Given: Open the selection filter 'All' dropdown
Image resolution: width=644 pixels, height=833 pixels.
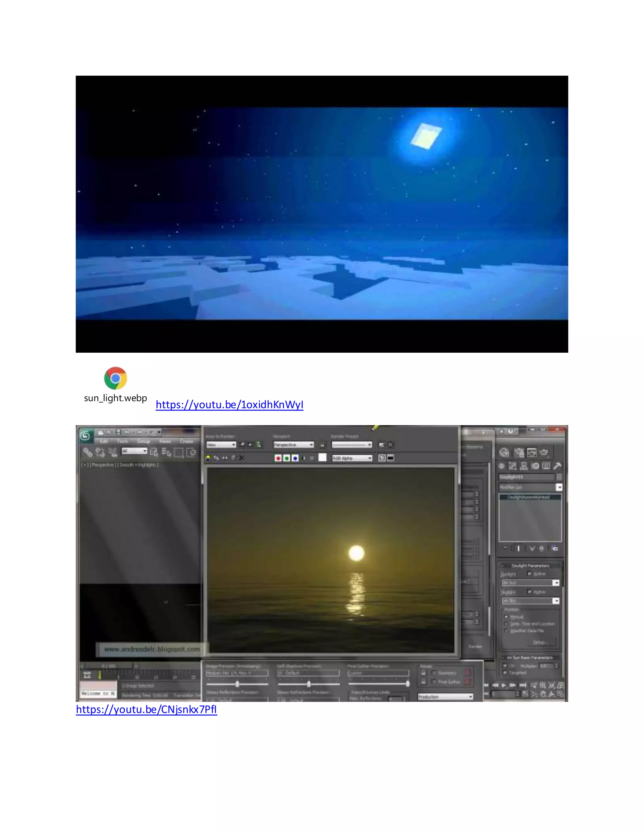Looking at the screenshot, I should tap(134, 451).
